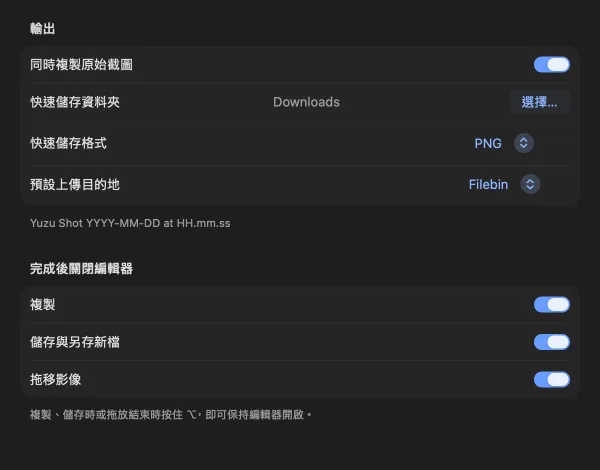Toggle the 複製 close-editor switch
Image resolution: width=600 pixels, height=470 pixels.
pyautogui.click(x=552, y=305)
